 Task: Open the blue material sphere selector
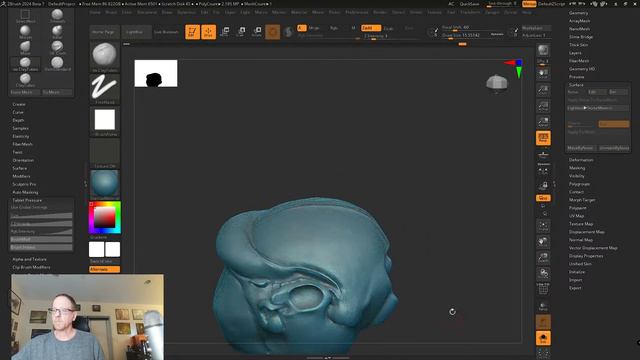coord(104,185)
